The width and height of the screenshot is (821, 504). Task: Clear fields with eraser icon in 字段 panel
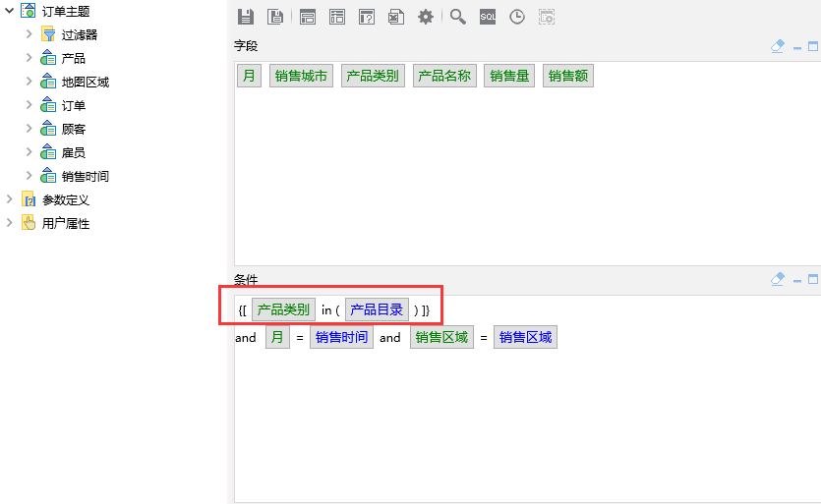pyautogui.click(x=778, y=46)
